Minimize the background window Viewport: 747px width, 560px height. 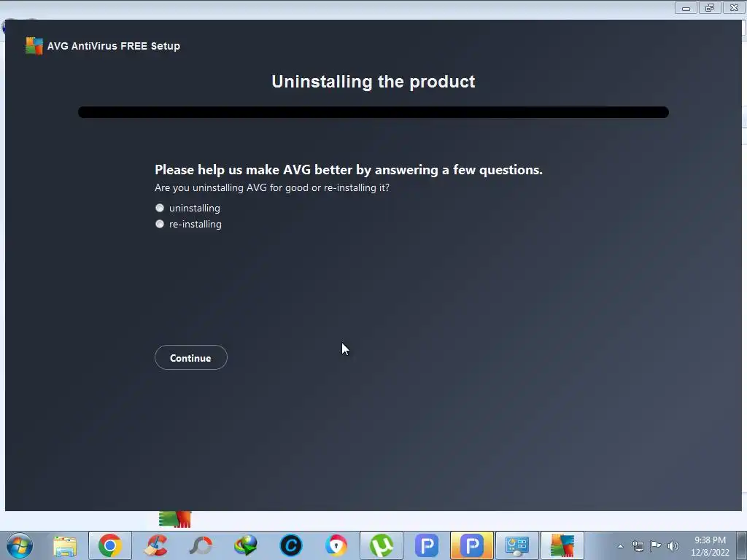click(686, 7)
